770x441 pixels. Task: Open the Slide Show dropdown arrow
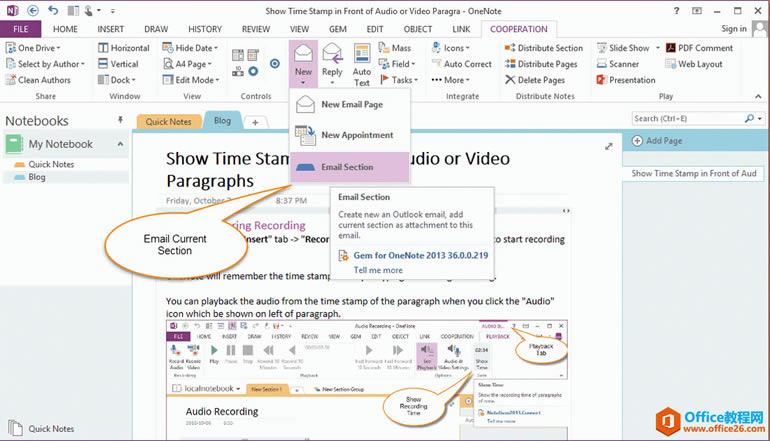658,48
